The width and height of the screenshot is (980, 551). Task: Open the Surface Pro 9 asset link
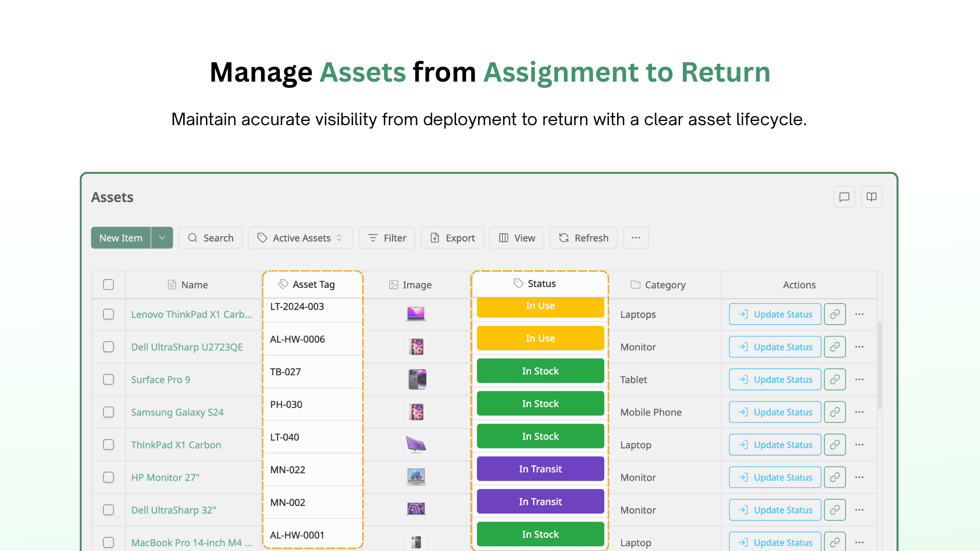point(161,380)
